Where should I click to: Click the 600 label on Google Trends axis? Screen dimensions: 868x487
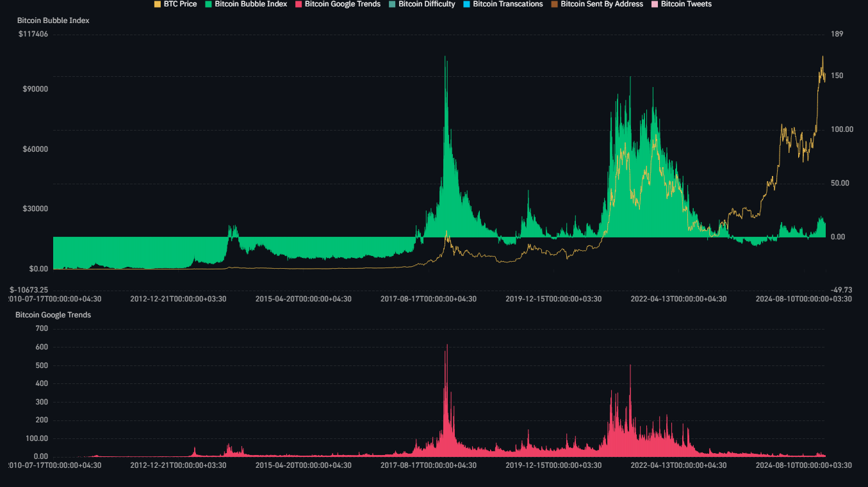(x=42, y=347)
